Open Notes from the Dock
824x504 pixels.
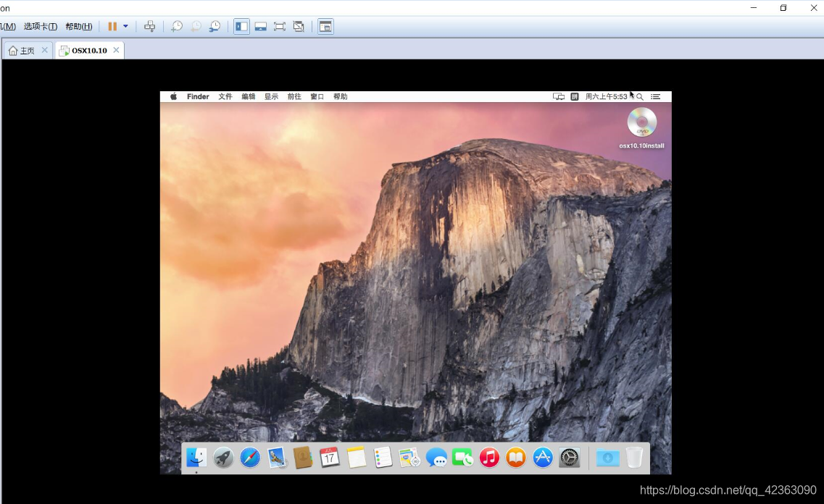(x=357, y=458)
